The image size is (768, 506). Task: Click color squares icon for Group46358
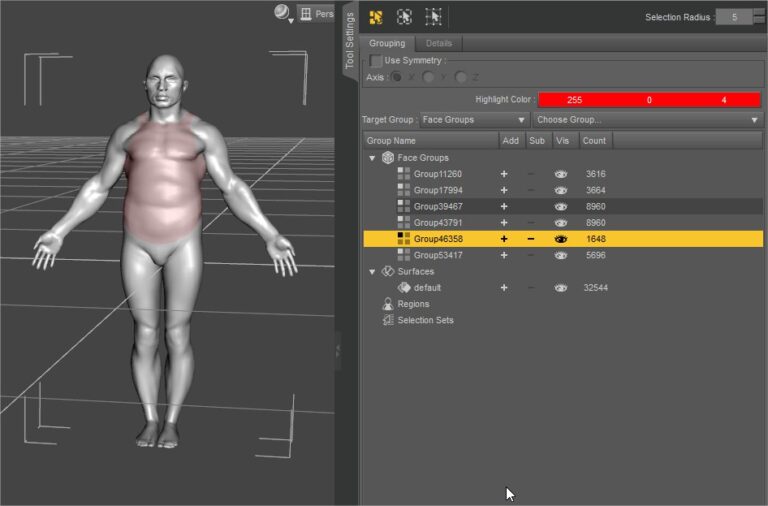click(x=404, y=239)
